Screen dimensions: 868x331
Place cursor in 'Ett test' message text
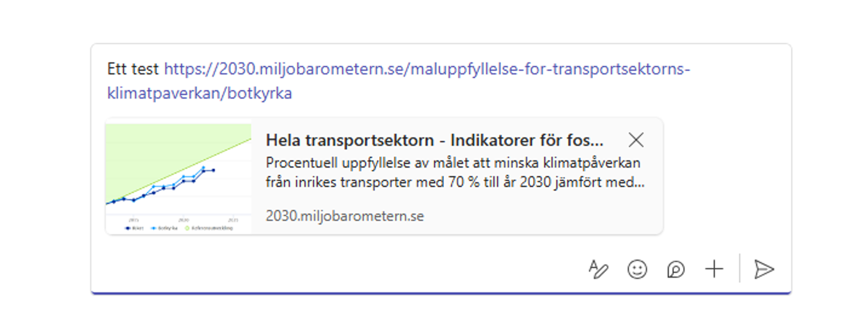coord(133,70)
